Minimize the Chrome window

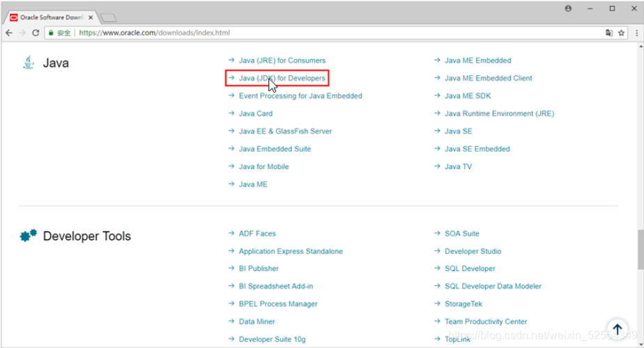(590, 8)
